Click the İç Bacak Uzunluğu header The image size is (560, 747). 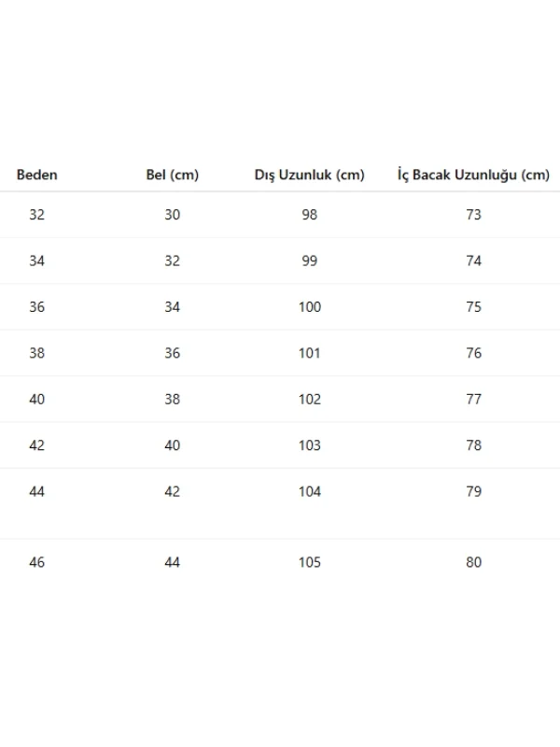click(x=473, y=175)
